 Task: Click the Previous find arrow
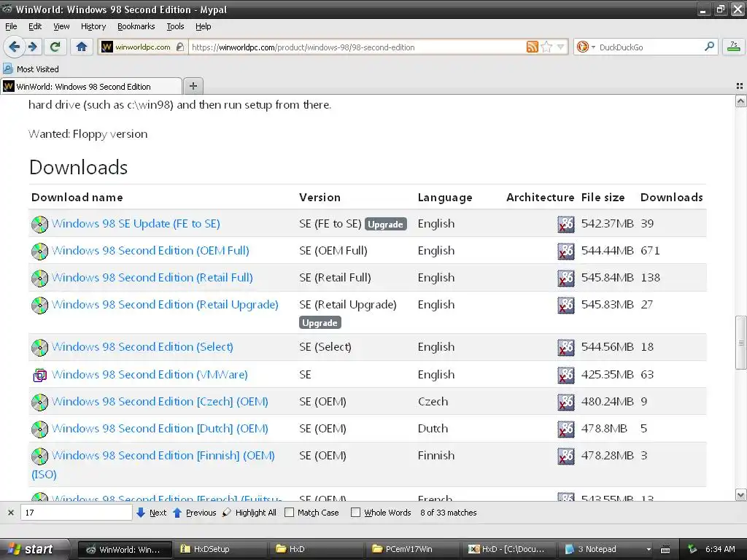[x=195, y=513]
